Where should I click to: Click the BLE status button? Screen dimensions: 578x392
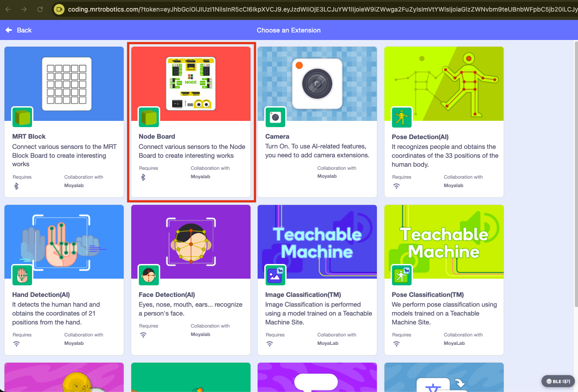pyautogui.click(x=558, y=381)
